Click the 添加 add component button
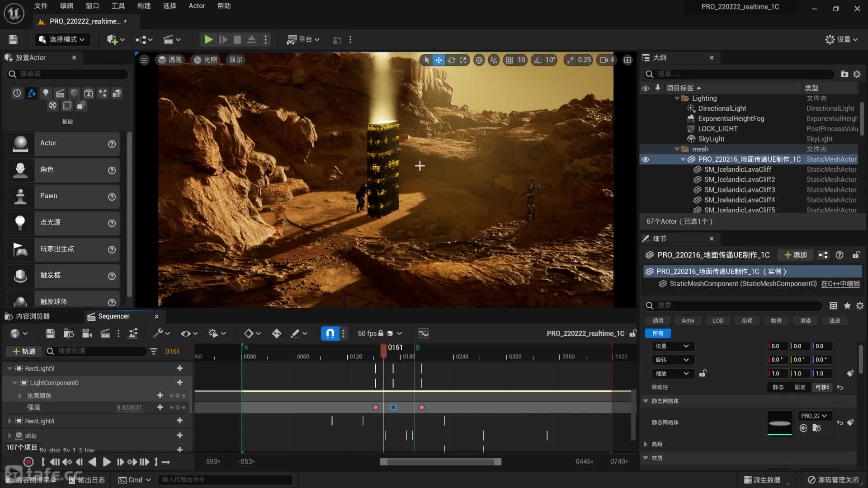 tap(796, 255)
